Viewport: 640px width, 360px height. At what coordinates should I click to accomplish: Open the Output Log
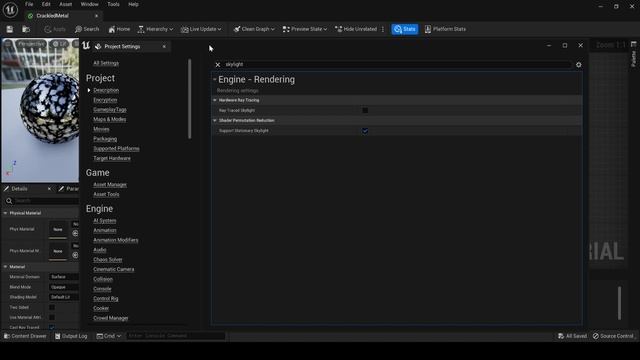point(71,336)
